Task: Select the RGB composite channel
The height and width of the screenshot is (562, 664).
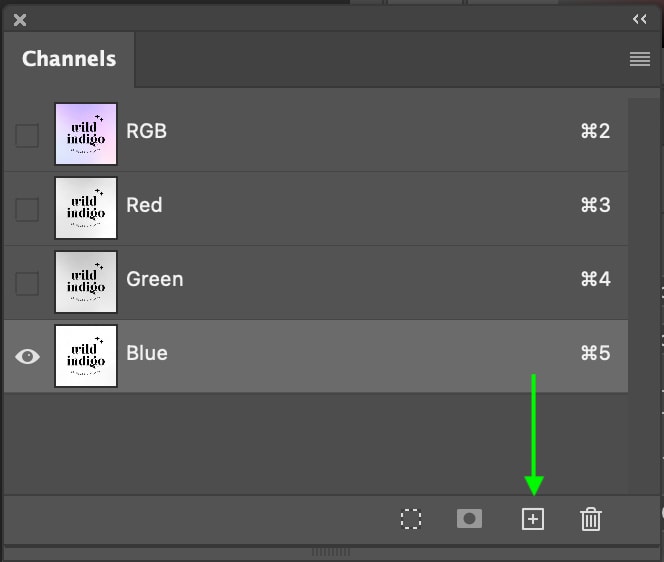Action: (x=316, y=134)
